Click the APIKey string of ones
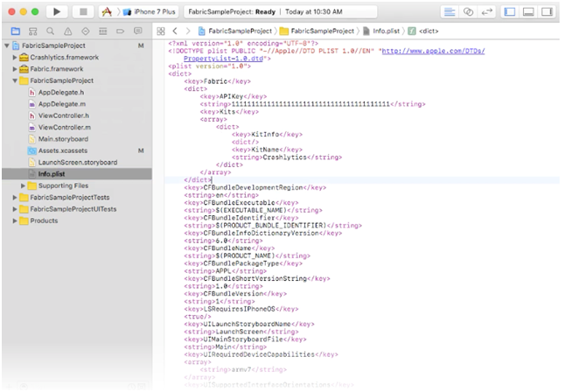 click(310, 104)
